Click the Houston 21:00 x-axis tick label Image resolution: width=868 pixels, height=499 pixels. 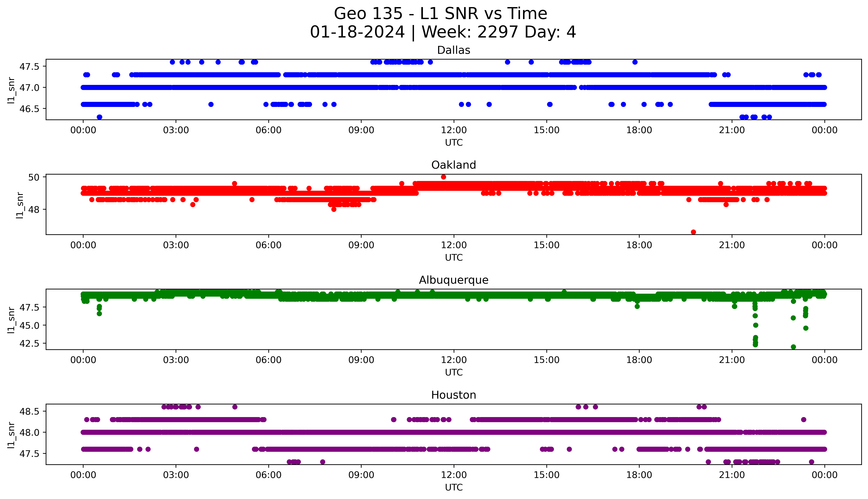pyautogui.click(x=732, y=475)
